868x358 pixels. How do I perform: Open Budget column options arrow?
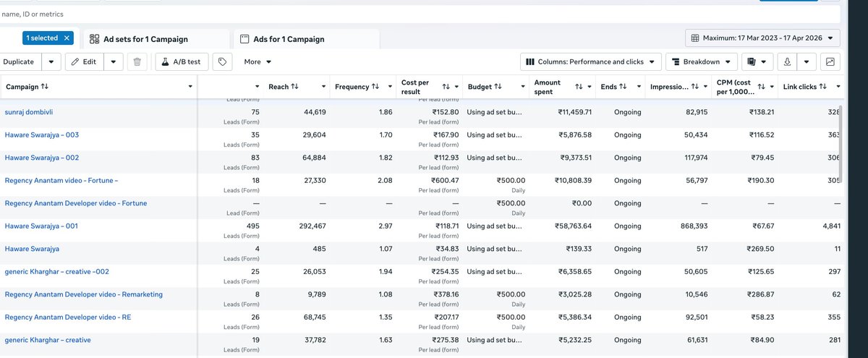pos(522,87)
